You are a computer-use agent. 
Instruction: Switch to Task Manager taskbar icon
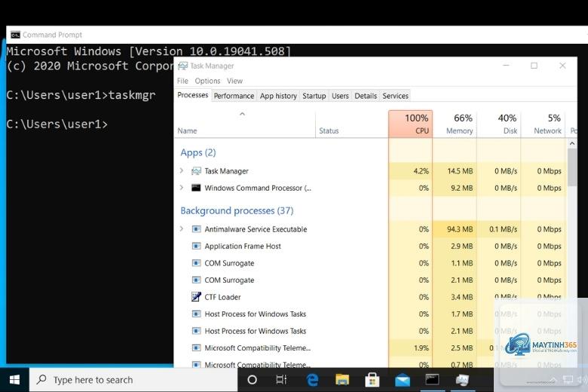462,380
